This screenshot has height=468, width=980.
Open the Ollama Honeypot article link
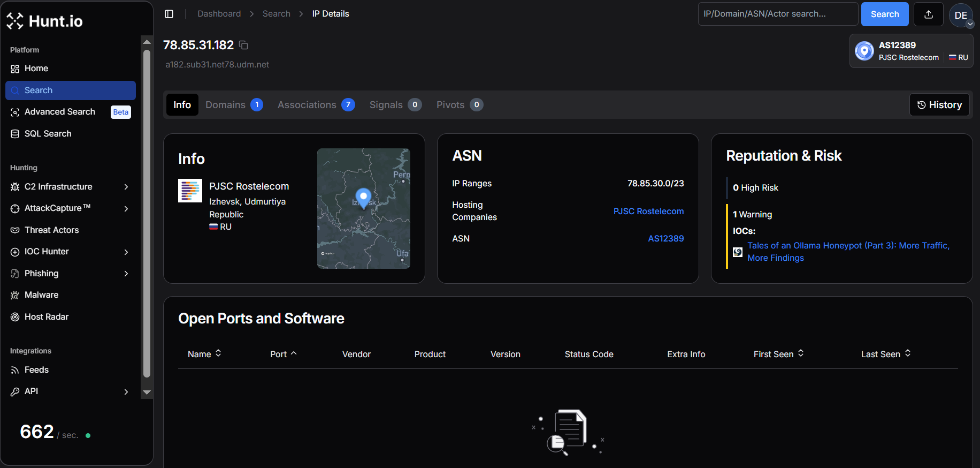tap(848, 252)
